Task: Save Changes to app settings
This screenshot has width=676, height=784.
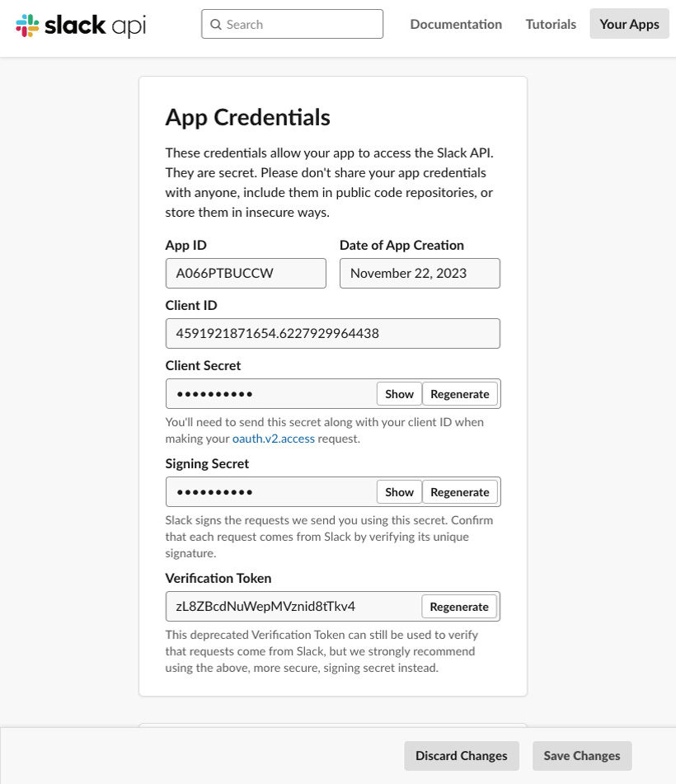Action: point(582,755)
